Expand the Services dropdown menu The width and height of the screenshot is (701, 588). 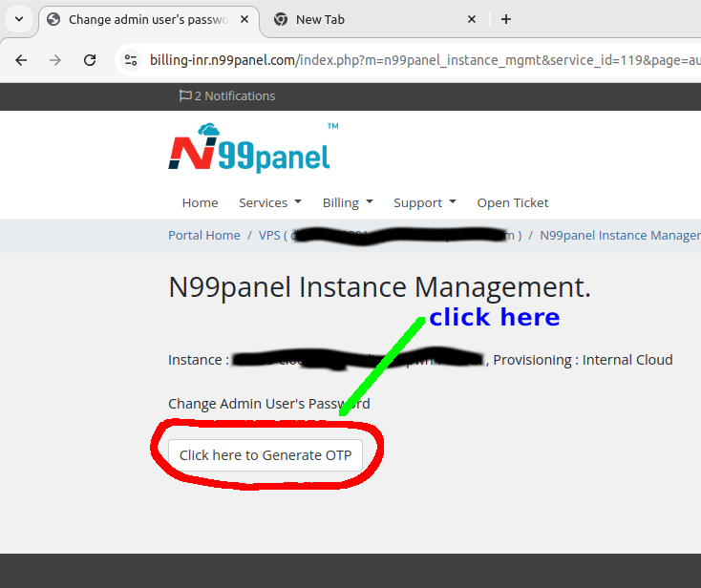[x=269, y=202]
